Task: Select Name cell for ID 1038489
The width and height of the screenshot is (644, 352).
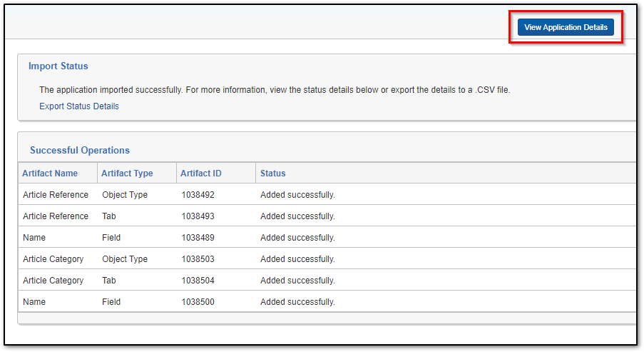Action: [34, 237]
